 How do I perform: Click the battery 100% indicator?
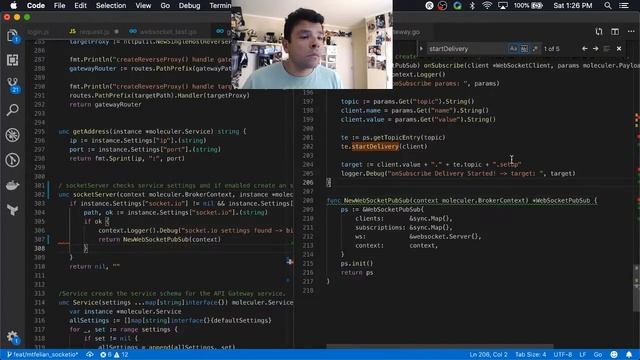(x=528, y=5)
